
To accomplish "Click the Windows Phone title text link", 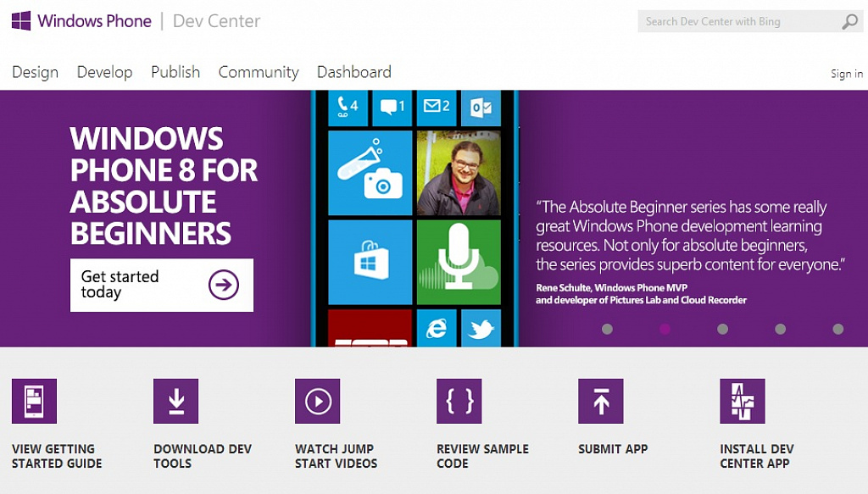I will coord(94,21).
